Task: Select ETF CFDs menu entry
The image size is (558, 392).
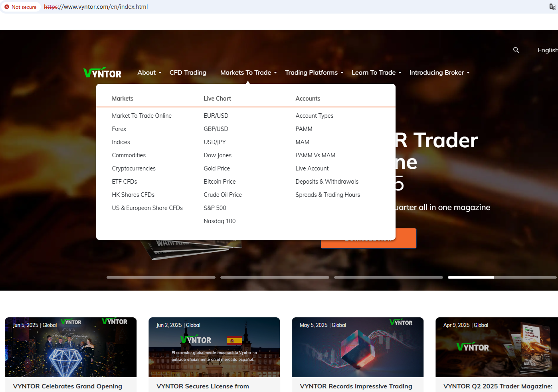Action: point(125,182)
